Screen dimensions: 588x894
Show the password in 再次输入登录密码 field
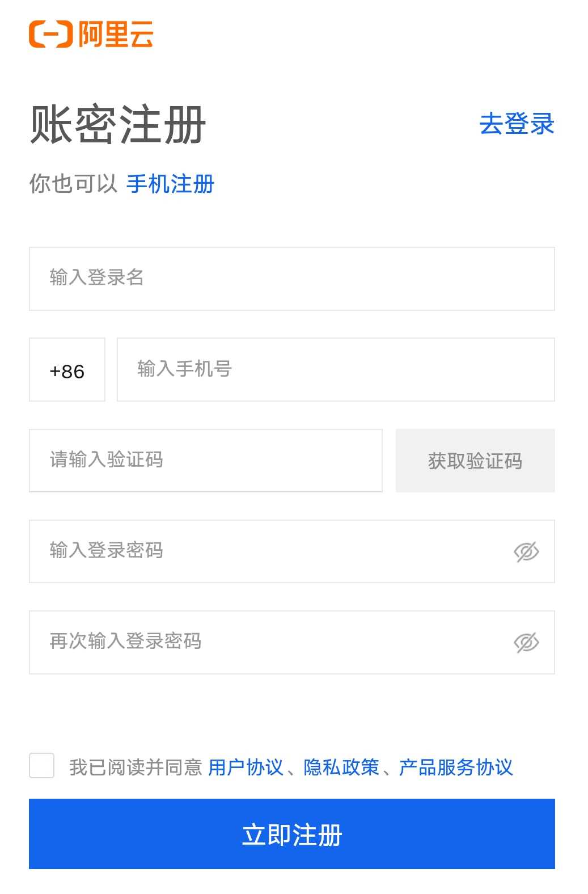(x=527, y=642)
